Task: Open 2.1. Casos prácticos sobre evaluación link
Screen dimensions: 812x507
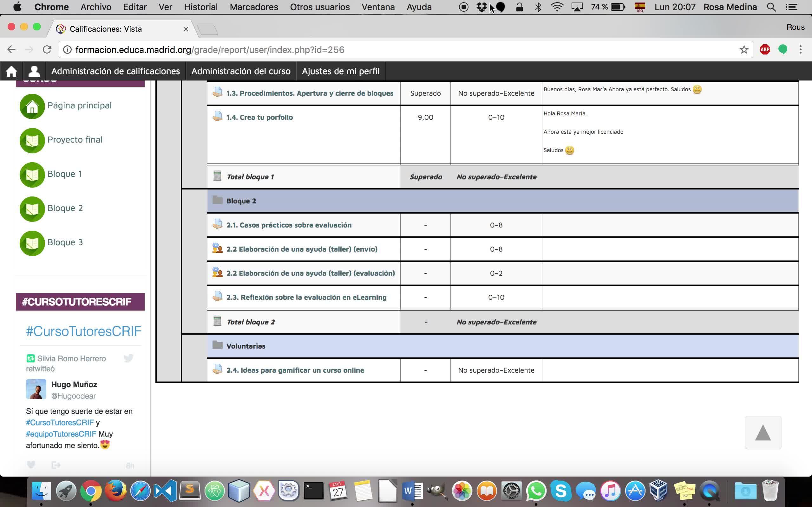Action: click(289, 225)
